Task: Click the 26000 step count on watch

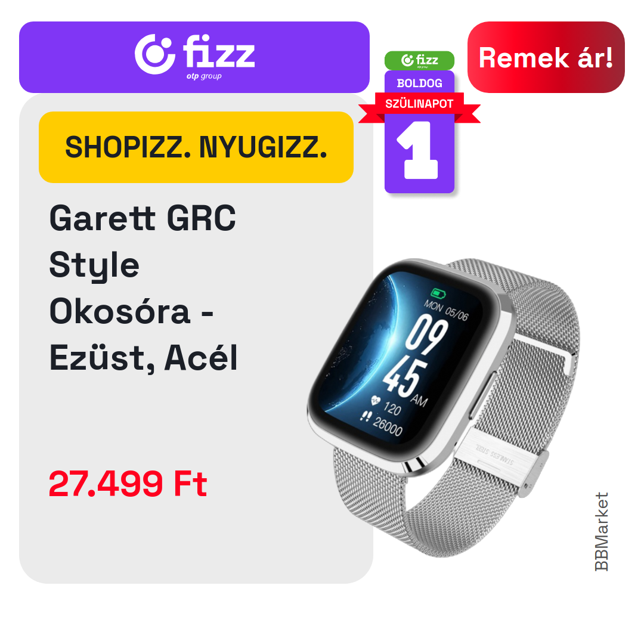Action: coord(388,426)
